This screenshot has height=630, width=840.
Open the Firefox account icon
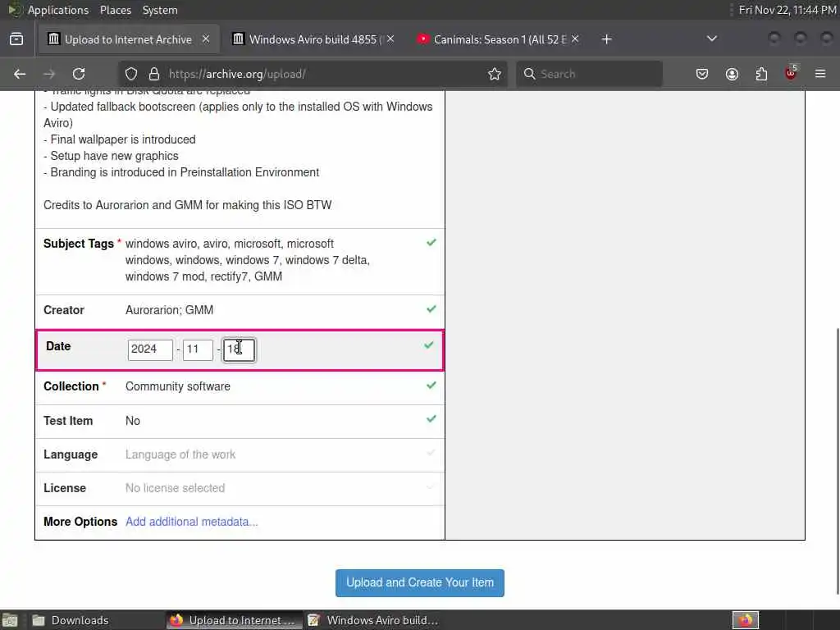[732, 74]
